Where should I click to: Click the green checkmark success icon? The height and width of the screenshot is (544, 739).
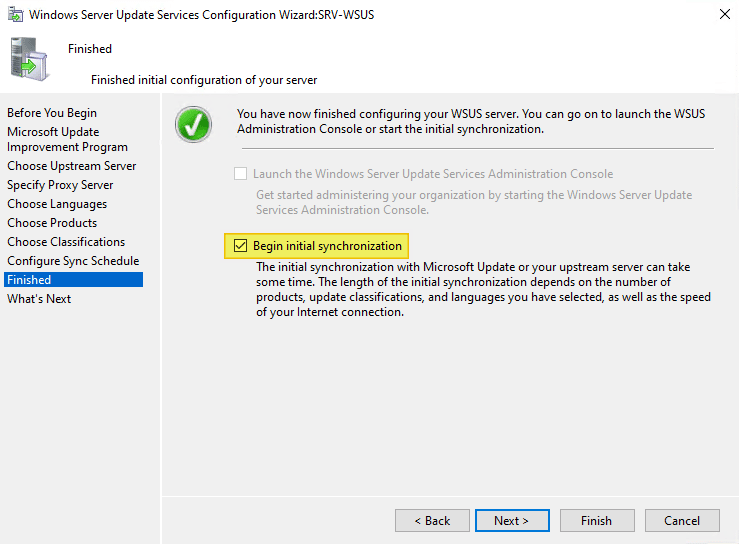tap(193, 124)
